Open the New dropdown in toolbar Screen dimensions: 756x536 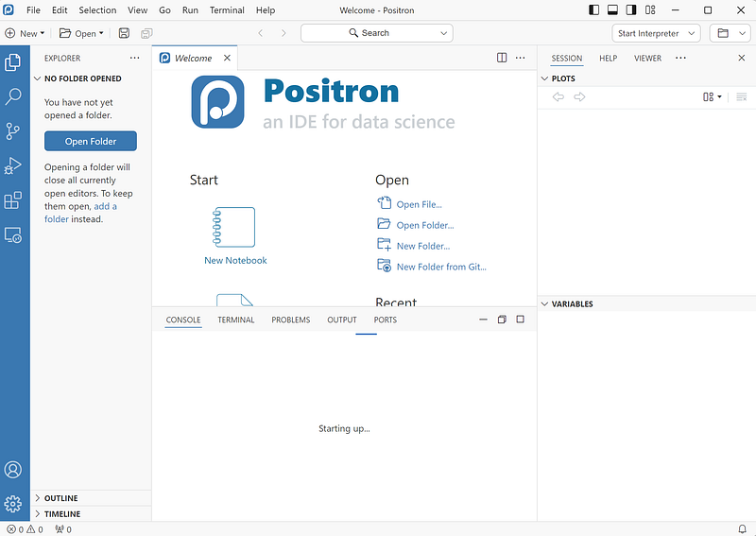[25, 33]
